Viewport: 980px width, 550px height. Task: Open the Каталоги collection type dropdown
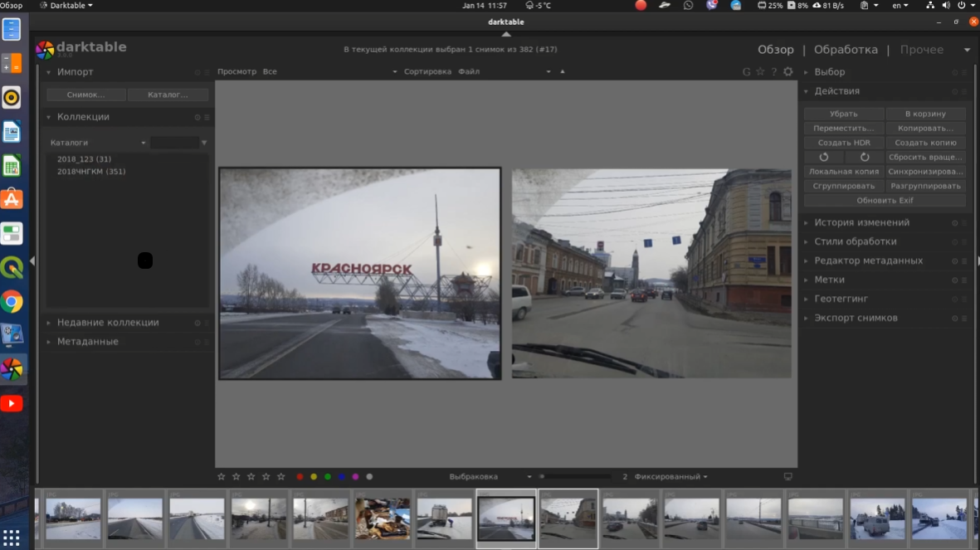(97, 144)
